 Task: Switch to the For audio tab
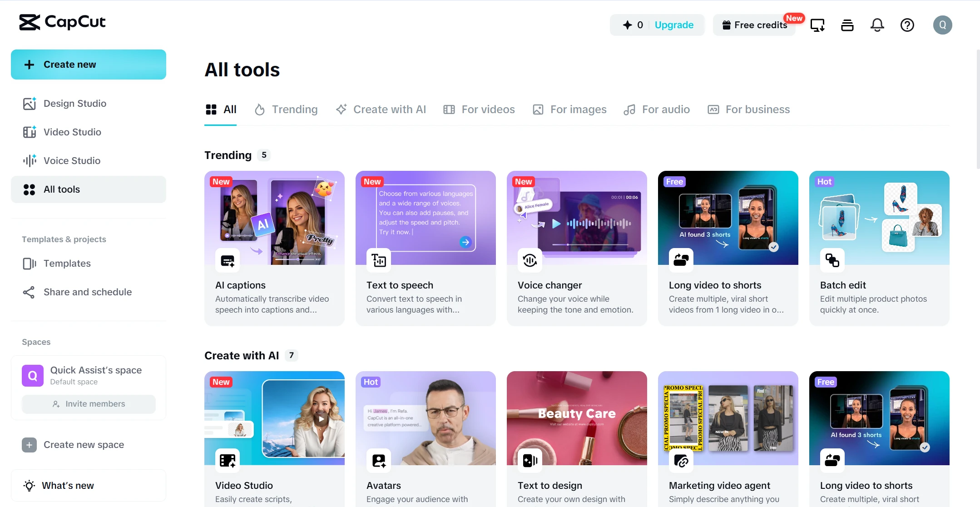coord(657,109)
